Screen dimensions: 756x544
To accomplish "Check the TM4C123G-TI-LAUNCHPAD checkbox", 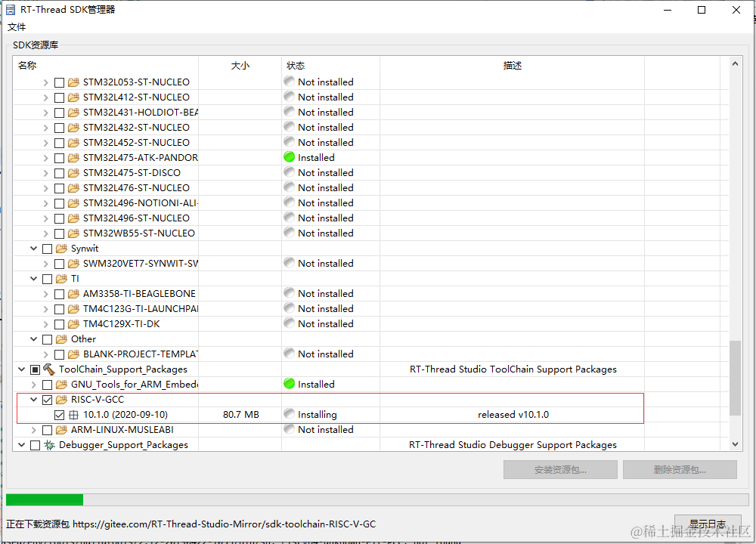I will point(59,309).
